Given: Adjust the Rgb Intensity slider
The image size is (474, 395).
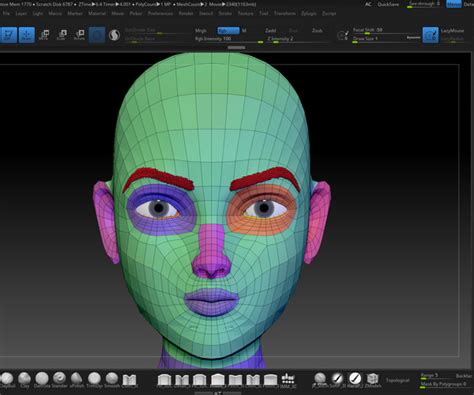Looking at the screenshot, I should pos(228,39).
